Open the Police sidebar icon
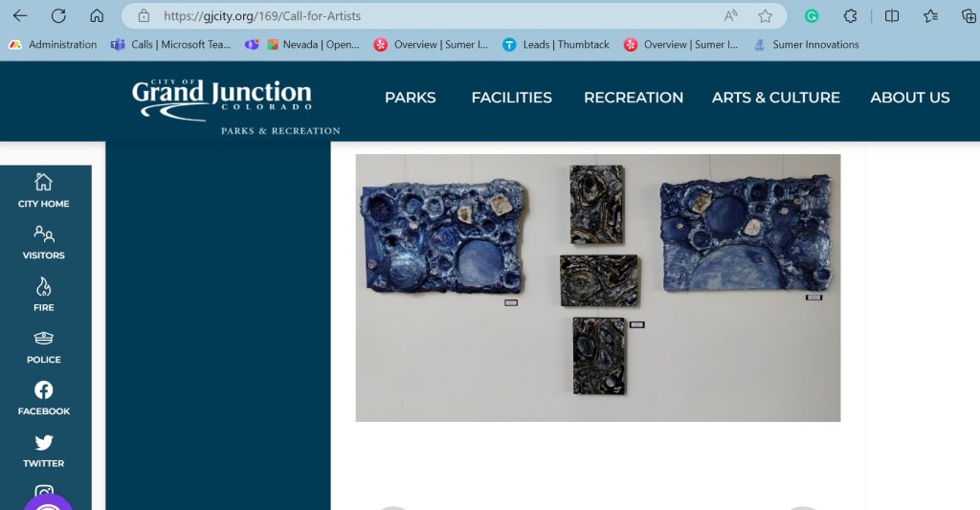This screenshot has width=980, height=510. (44, 347)
